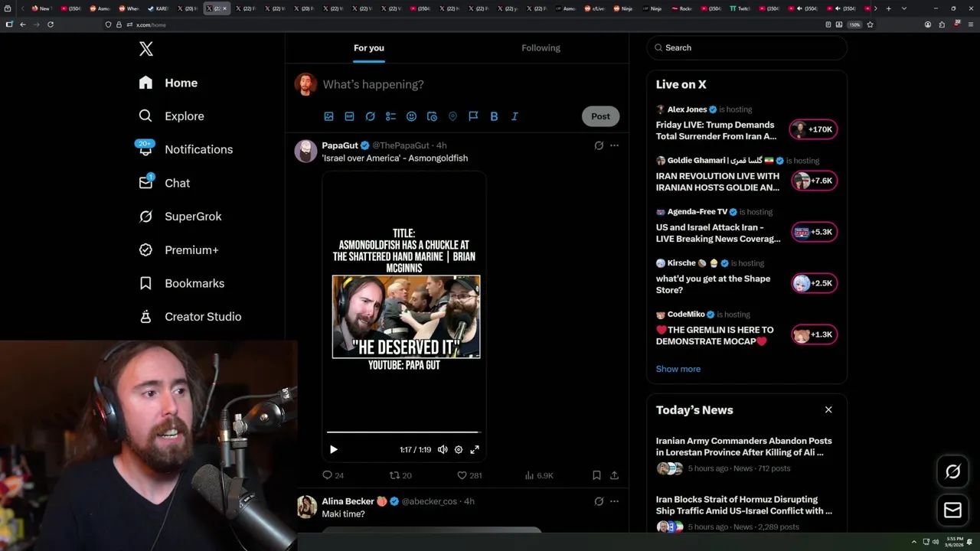Open Explore in the sidebar
This screenshot has height=551, width=980.
(171, 116)
